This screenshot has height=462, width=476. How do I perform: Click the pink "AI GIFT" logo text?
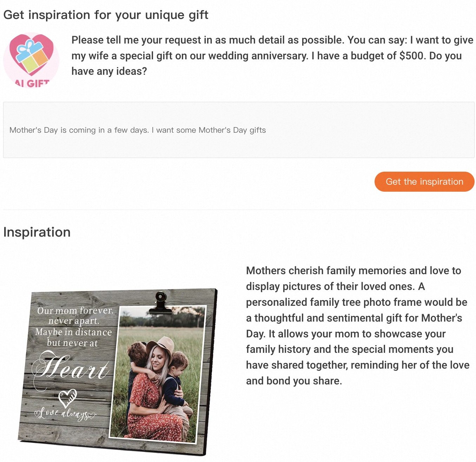coord(32,83)
